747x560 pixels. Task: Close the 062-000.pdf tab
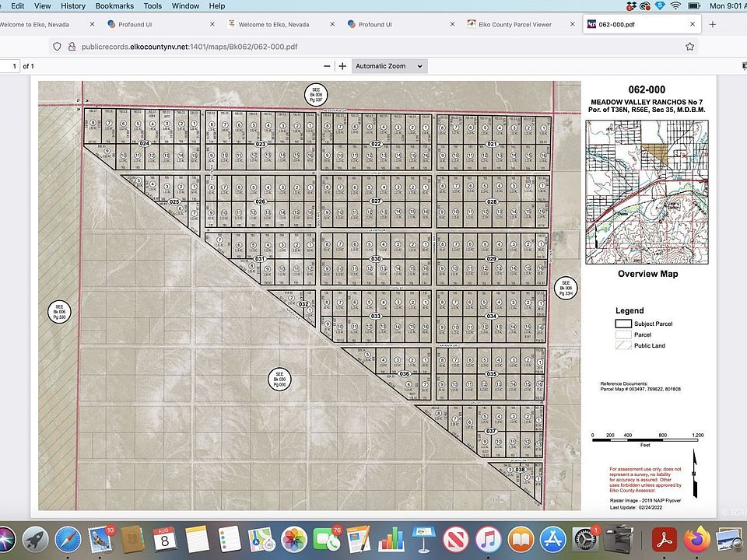pos(693,24)
